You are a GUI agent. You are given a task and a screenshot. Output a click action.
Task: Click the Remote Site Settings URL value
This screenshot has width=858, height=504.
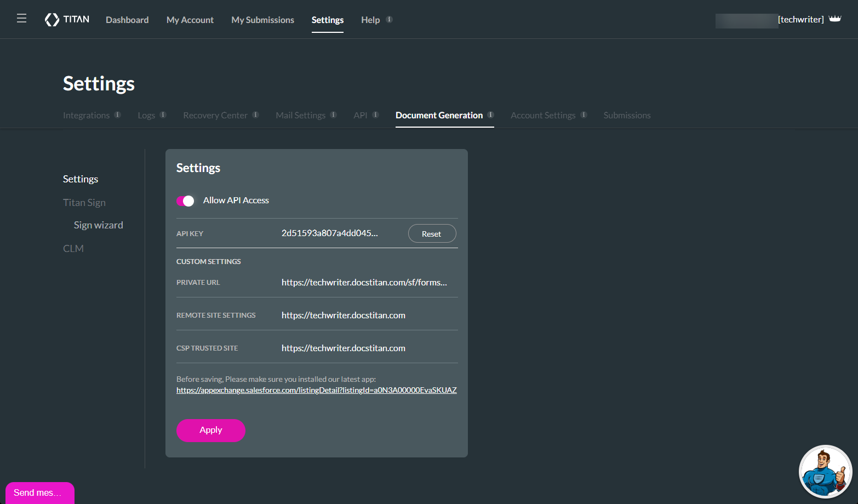click(344, 315)
